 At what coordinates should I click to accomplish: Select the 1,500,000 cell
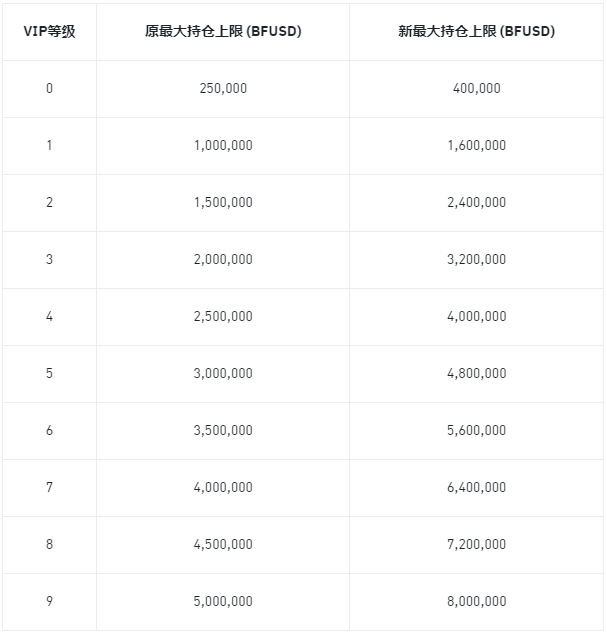223,202
